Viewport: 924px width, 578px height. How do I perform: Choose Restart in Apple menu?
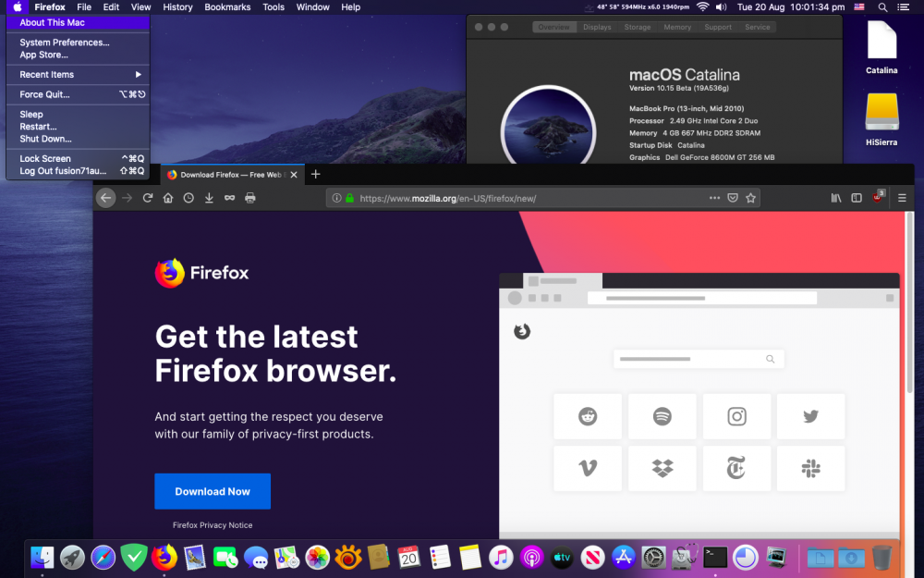[78, 127]
